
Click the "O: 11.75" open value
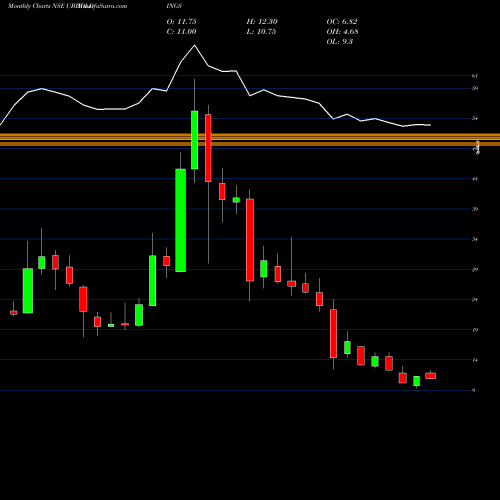[x=181, y=22]
